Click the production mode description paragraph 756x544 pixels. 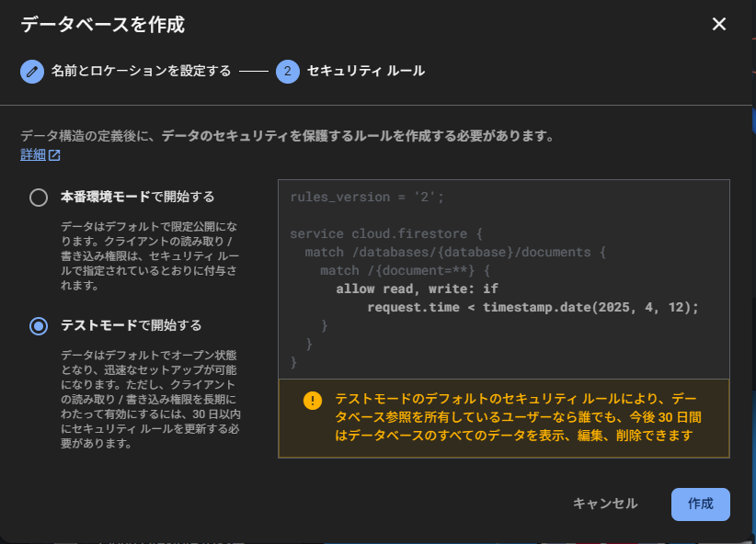coord(150,255)
